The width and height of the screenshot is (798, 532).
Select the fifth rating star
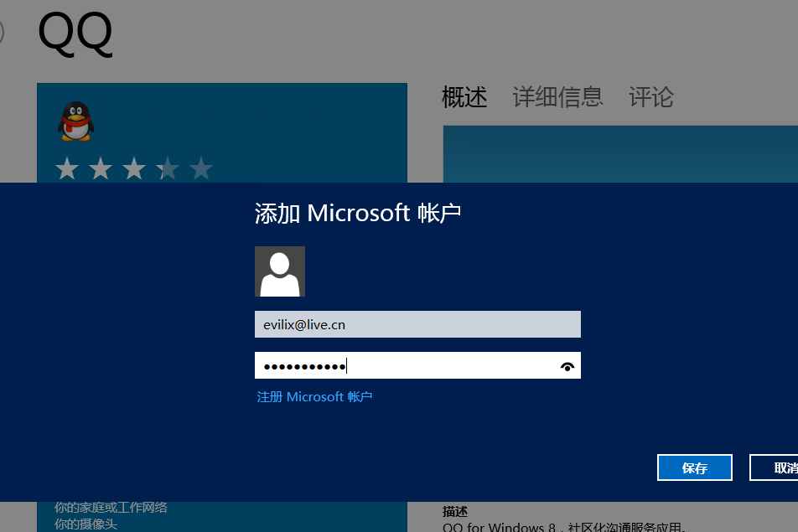[x=201, y=169]
